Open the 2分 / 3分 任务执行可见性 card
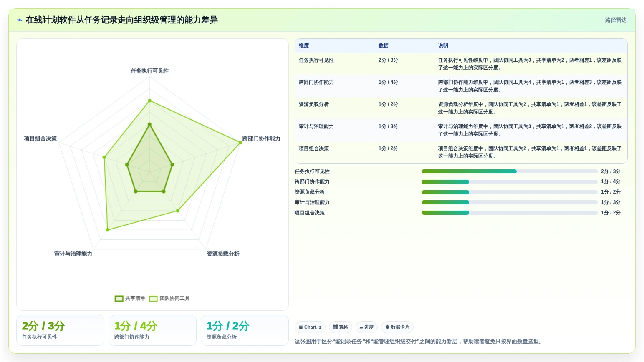This screenshot has width=644, height=362. (x=60, y=330)
